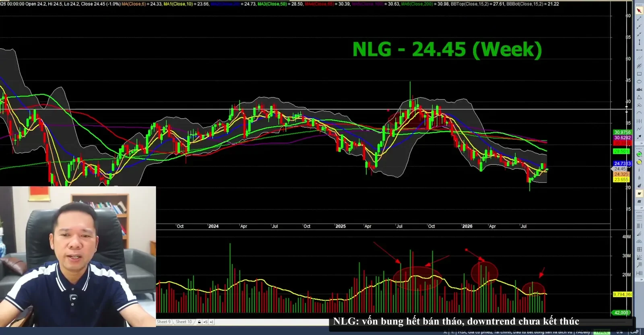Click the 23.655 yellow price label

[x=621, y=180]
